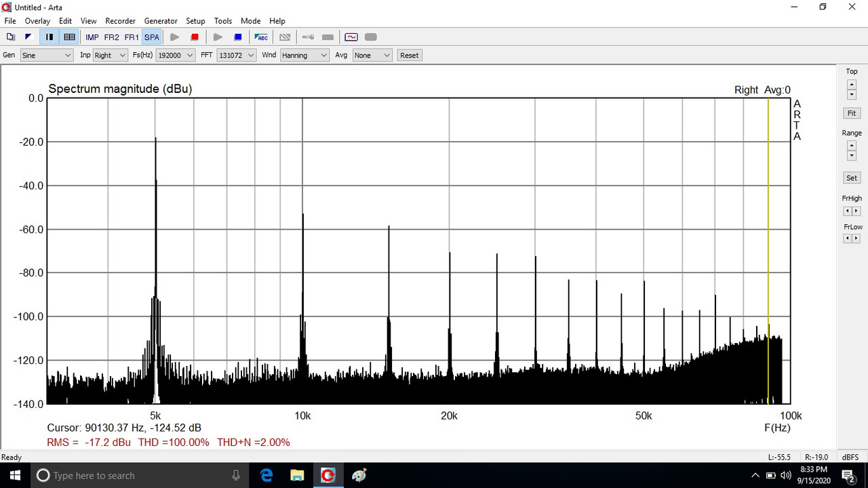Click the Top down arrow stepper
This screenshot has width=868, height=488.
pyautogui.click(x=852, y=95)
